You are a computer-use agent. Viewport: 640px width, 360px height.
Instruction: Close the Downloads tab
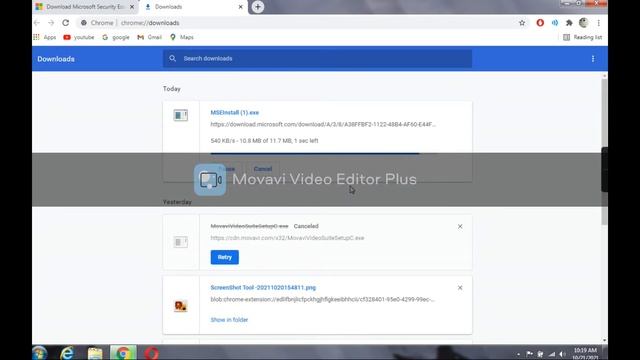[240, 7]
